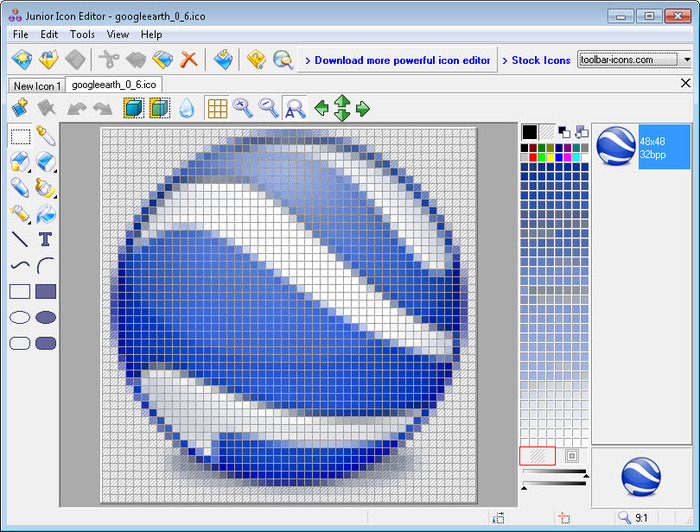
Task: Select the empty rectangle tool
Action: tap(20, 291)
